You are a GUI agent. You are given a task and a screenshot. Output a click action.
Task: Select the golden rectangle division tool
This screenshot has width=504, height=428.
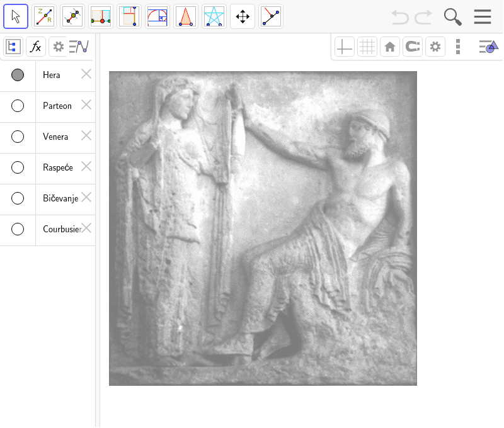pos(101,16)
